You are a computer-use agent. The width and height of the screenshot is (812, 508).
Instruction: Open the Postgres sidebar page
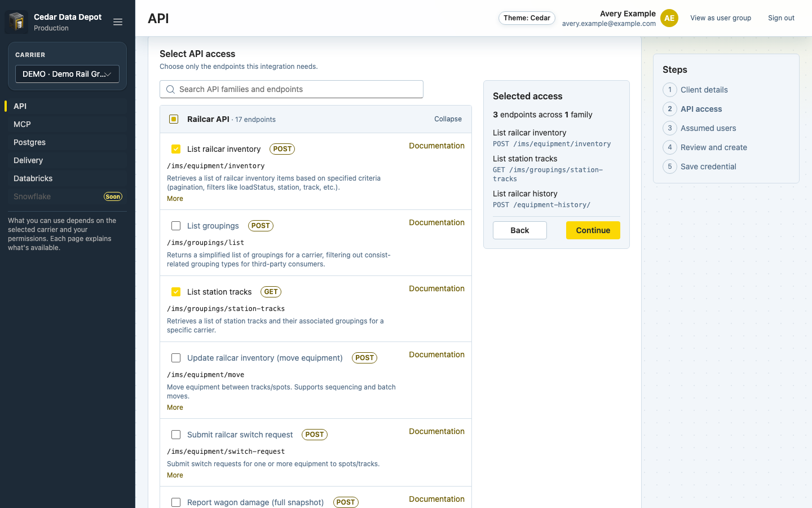[68, 142]
